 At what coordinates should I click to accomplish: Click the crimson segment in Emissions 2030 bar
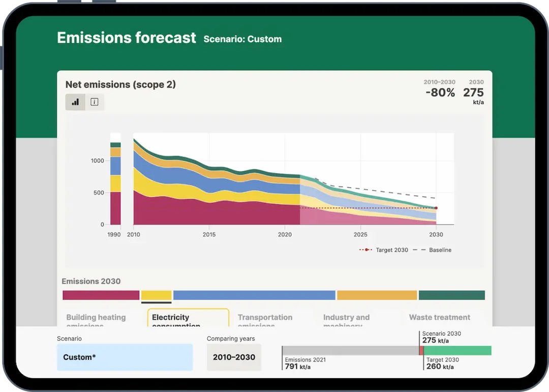tap(101, 295)
